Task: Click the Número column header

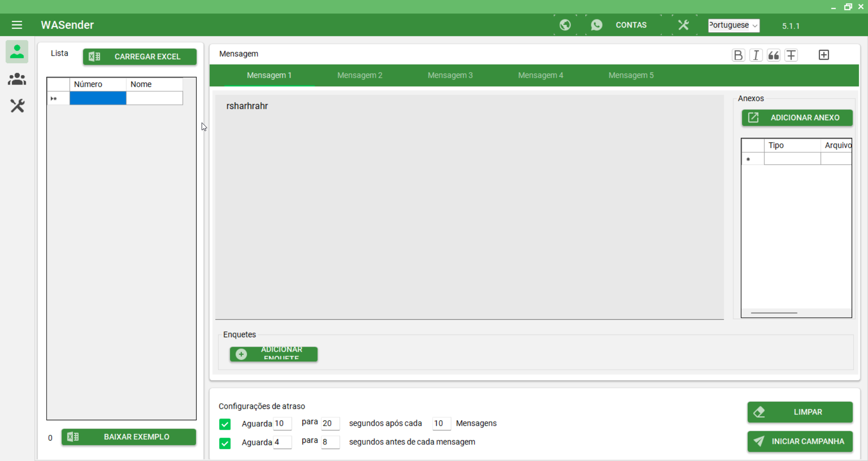Action: [x=98, y=85]
